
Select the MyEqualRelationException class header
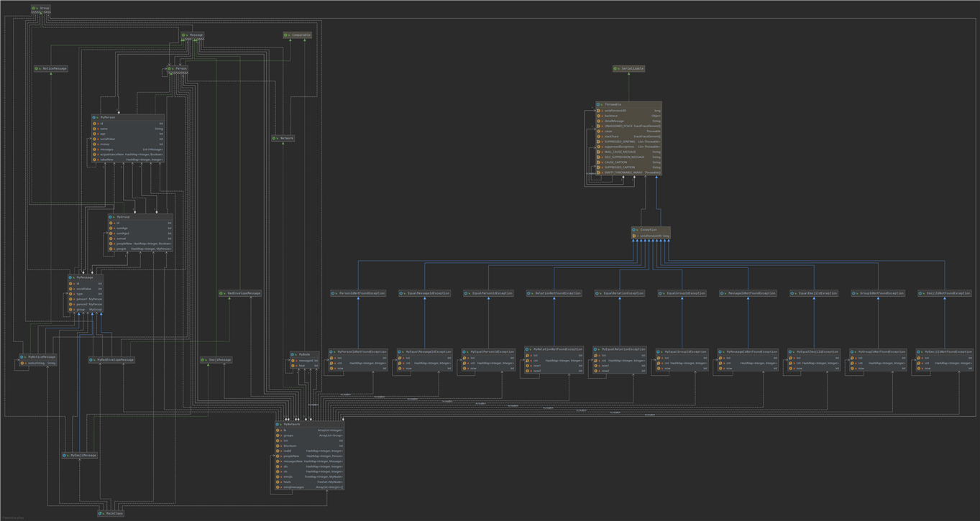tap(620, 349)
